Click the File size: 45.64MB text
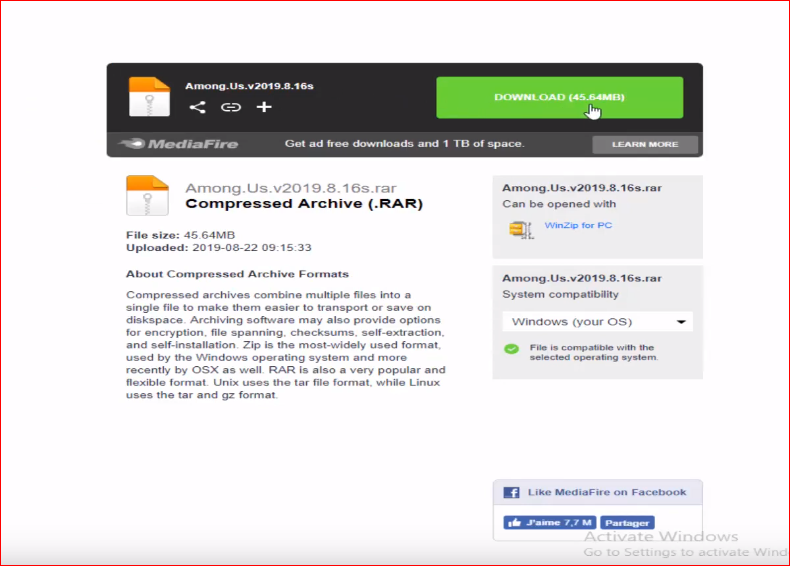The width and height of the screenshot is (790, 566). [x=180, y=235]
